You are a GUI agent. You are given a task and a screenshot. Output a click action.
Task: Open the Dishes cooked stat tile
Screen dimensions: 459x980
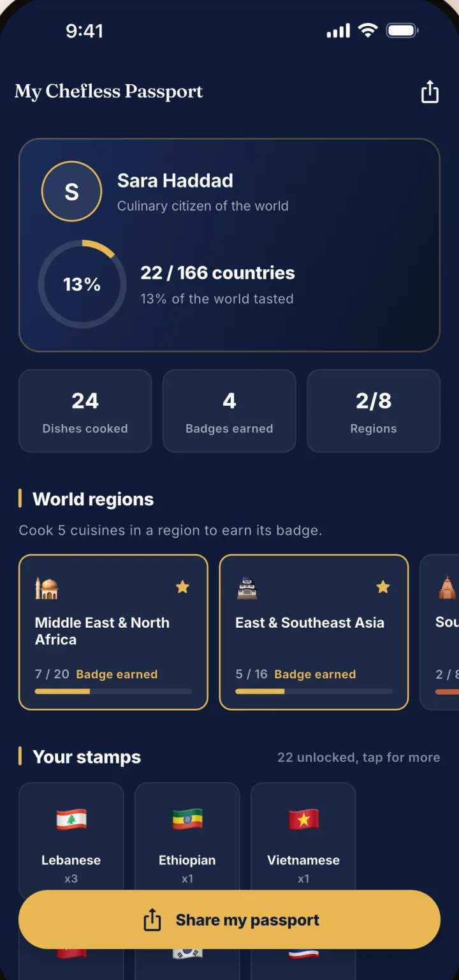[85, 411]
